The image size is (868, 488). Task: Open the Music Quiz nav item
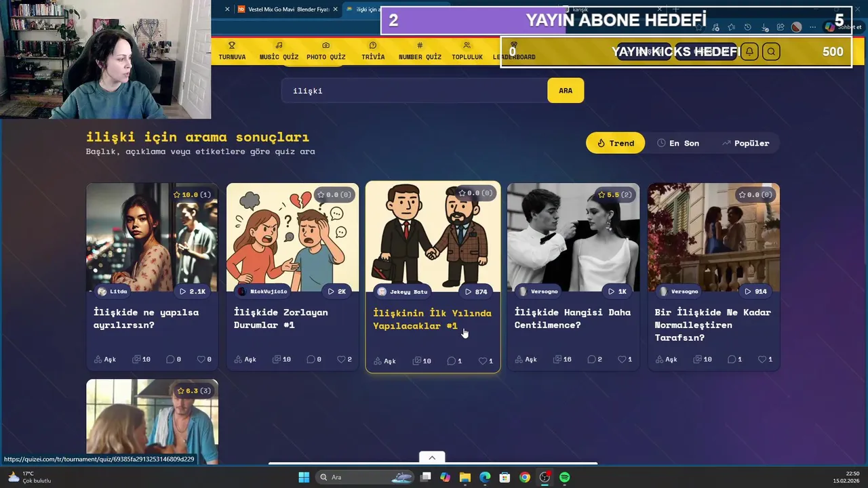pos(279,52)
